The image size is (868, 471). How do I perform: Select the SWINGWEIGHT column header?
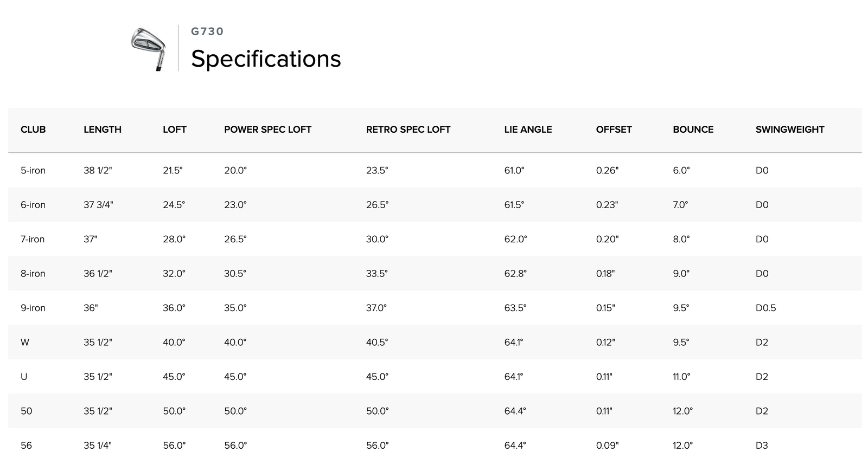click(x=789, y=130)
